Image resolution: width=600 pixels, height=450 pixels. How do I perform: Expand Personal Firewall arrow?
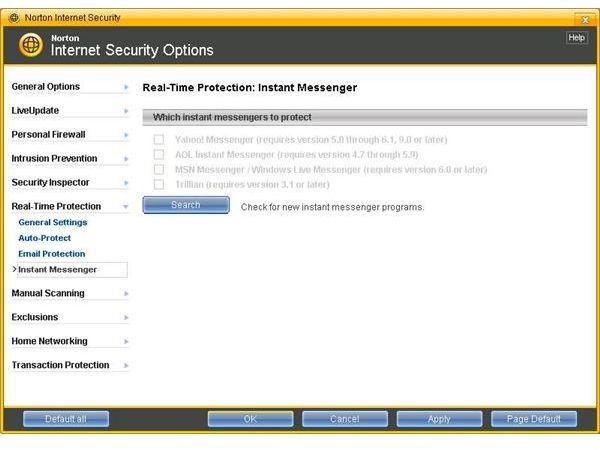pos(126,135)
